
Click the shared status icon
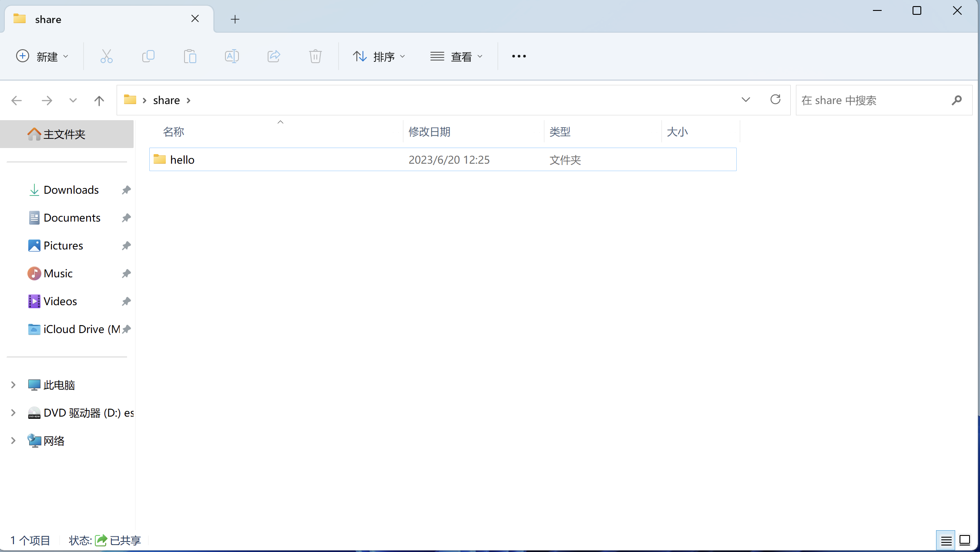[101, 540]
